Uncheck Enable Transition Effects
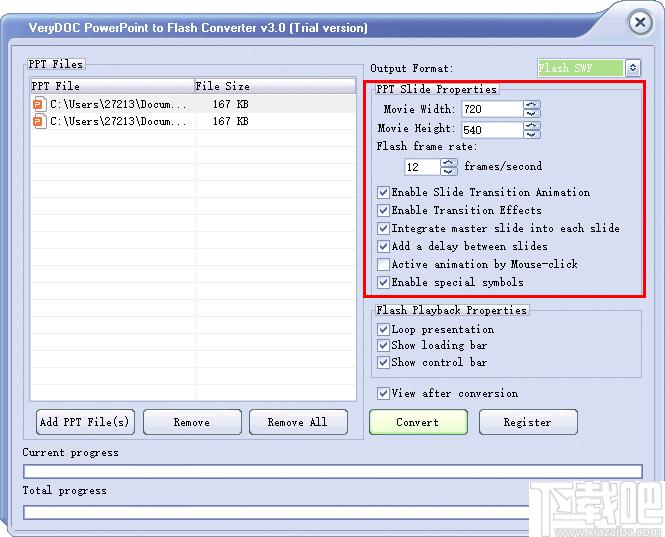 pyautogui.click(x=383, y=210)
